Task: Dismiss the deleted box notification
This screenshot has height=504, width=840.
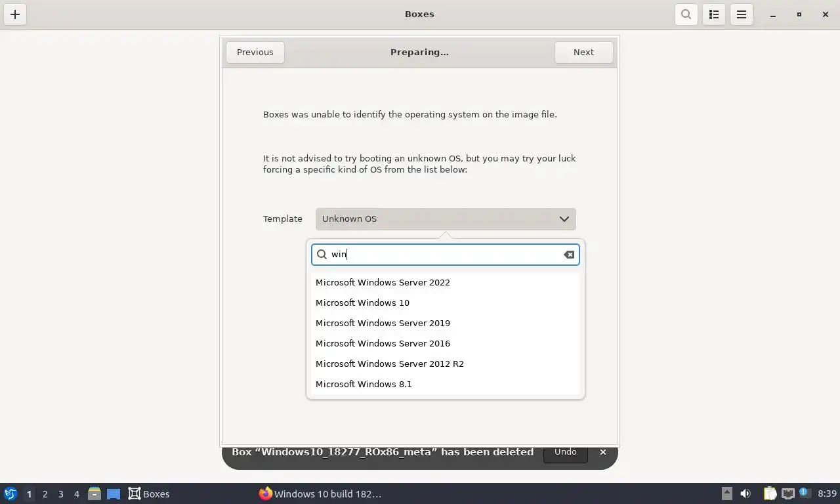Action: (603, 452)
